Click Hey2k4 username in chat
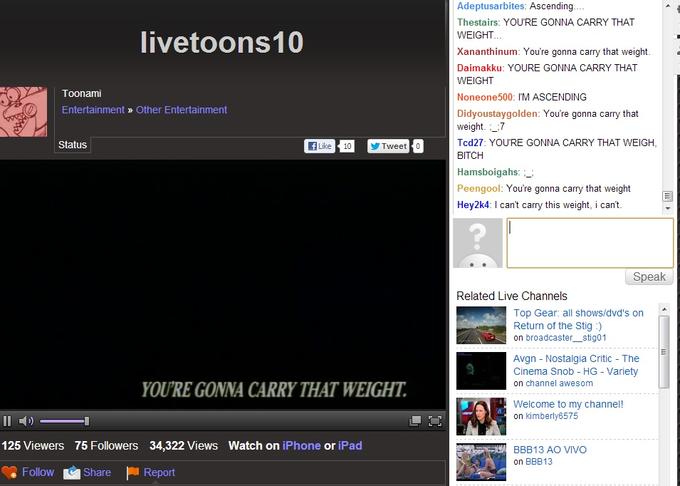Viewport: 680px width, 486px height. (x=473, y=205)
